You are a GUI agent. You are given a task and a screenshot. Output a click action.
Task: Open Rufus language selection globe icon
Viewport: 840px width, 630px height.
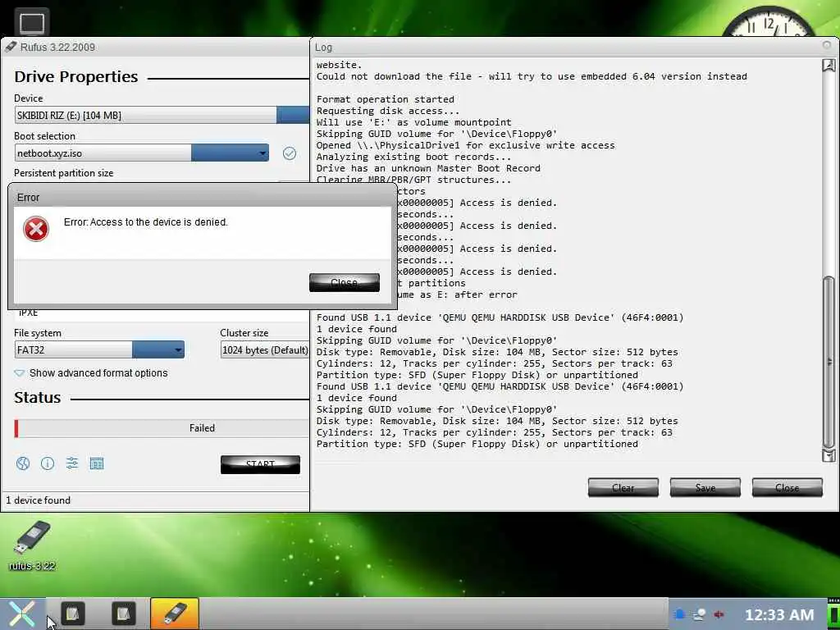(x=22, y=463)
